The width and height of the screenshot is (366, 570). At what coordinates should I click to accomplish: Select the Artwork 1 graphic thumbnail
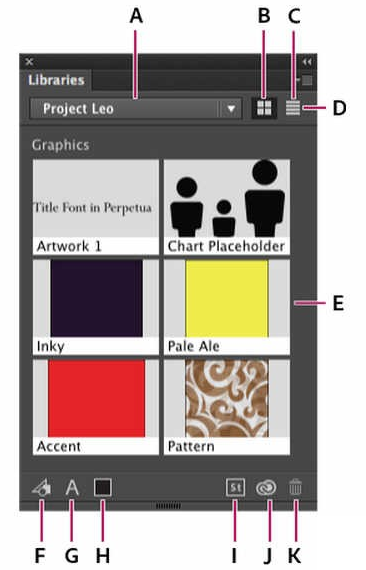[96, 207]
